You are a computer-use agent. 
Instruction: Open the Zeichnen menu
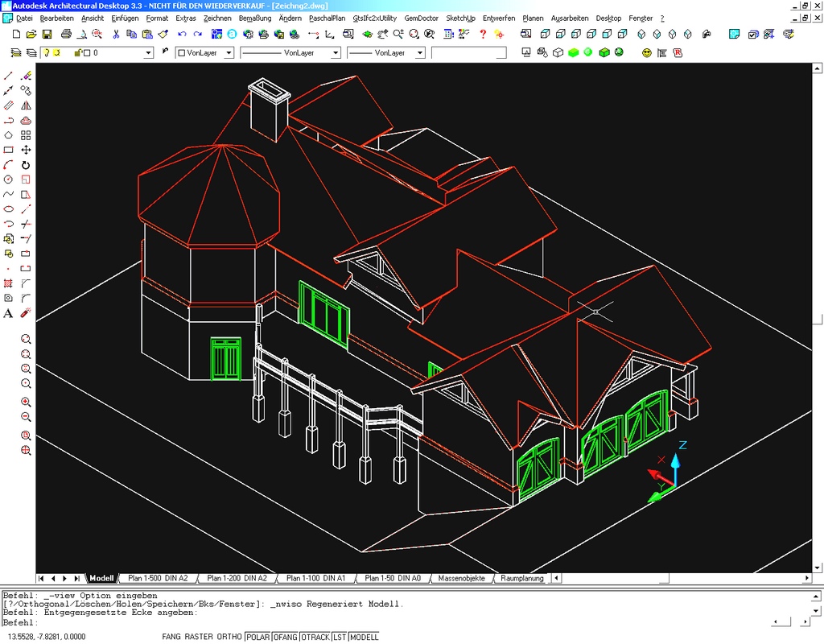pyautogui.click(x=217, y=18)
